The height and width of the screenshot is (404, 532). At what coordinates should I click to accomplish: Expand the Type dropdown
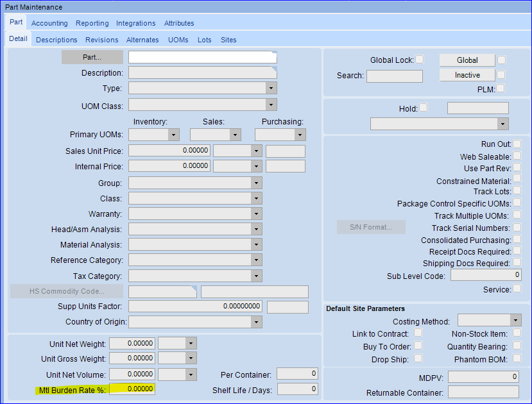(271, 88)
